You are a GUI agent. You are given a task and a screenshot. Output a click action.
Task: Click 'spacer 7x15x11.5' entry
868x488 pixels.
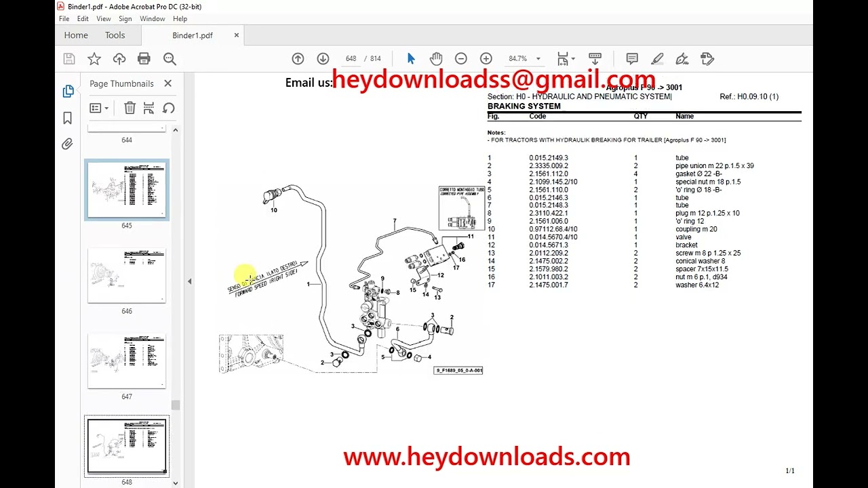tap(702, 269)
